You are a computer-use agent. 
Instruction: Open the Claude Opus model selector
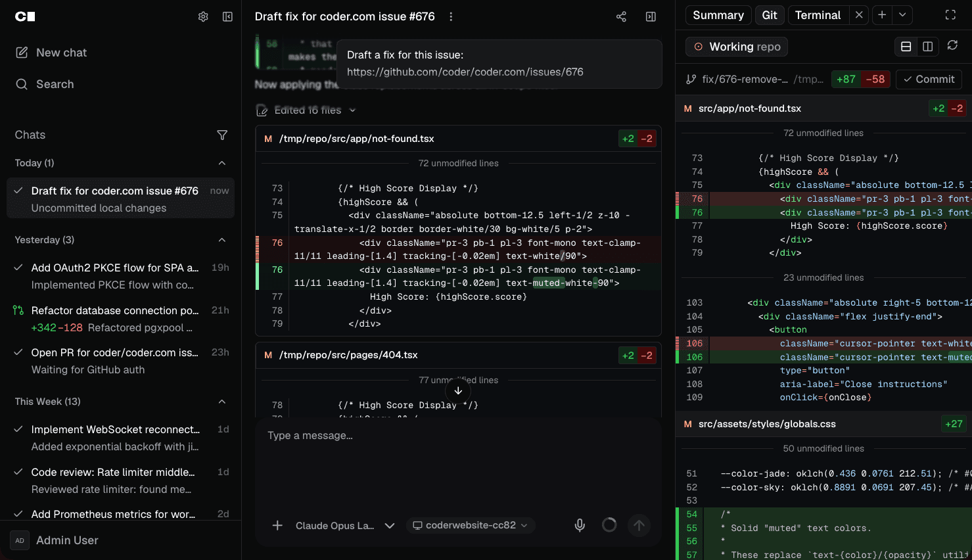tap(345, 525)
